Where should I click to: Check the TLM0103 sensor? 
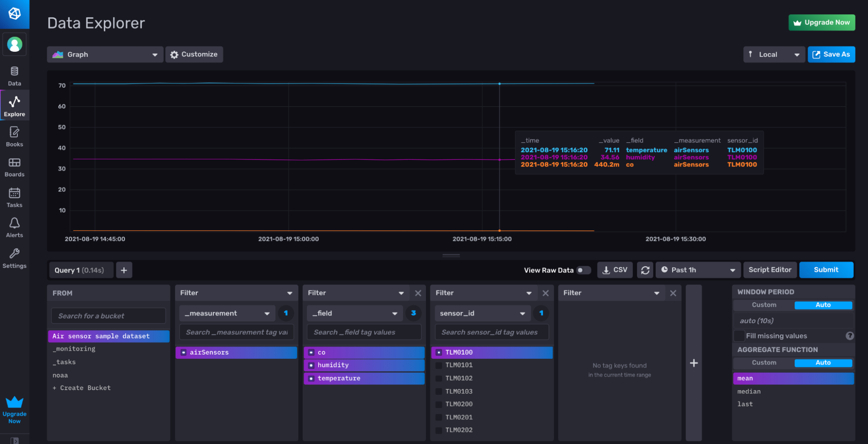point(439,391)
